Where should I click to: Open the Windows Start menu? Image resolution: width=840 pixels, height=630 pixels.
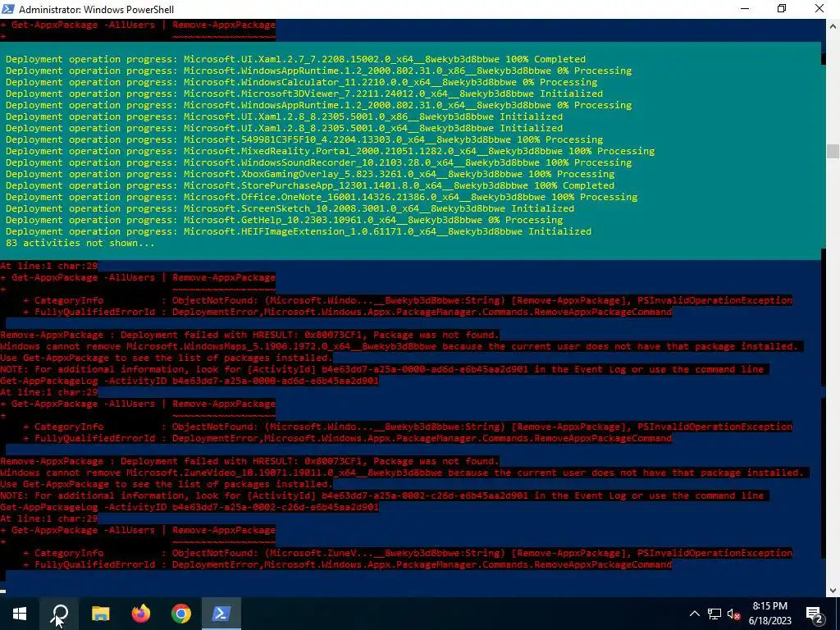coord(20,614)
